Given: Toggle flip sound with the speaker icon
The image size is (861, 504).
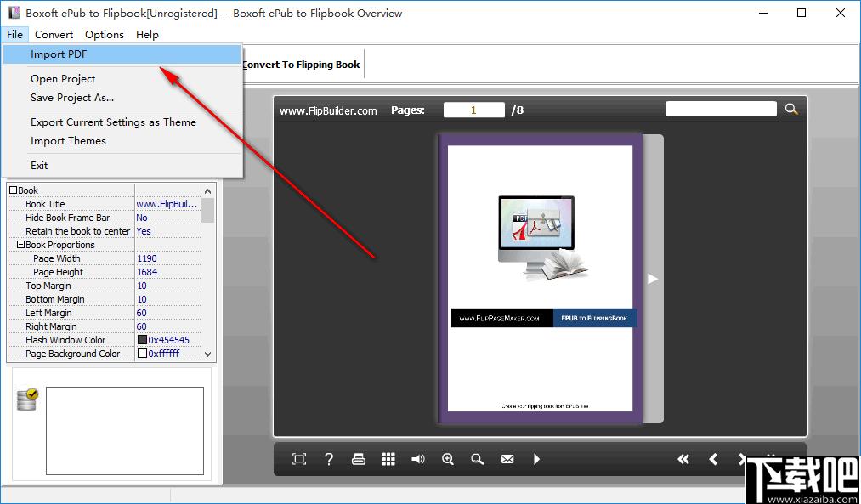Looking at the screenshot, I should [418, 459].
